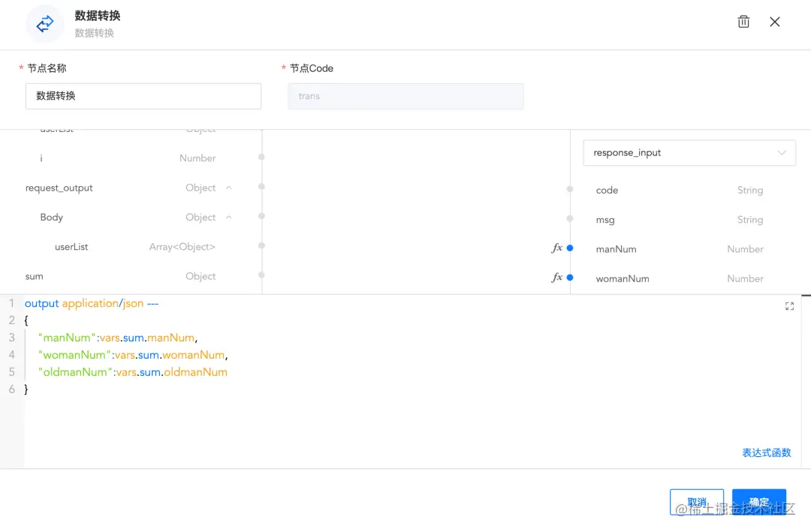Click the blue connector dot for manNum
This screenshot has width=811, height=532.
[570, 248]
